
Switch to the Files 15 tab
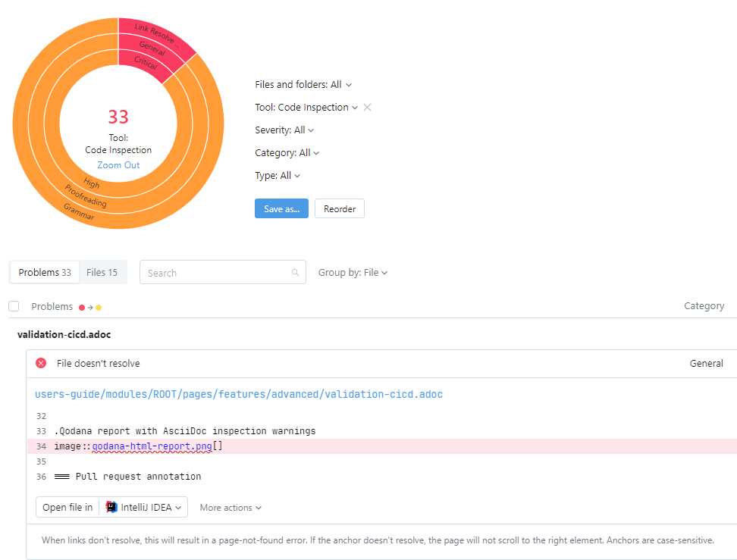(x=102, y=273)
